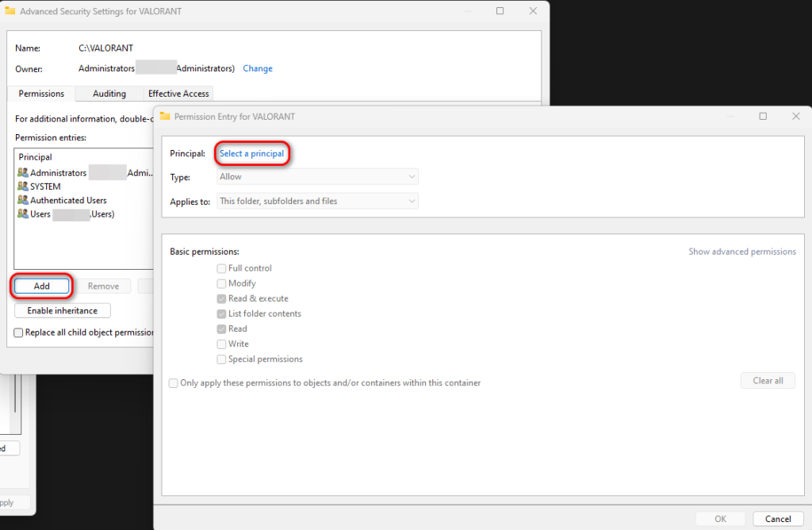Click folder icon in Advanced Security Settings title

(10, 12)
